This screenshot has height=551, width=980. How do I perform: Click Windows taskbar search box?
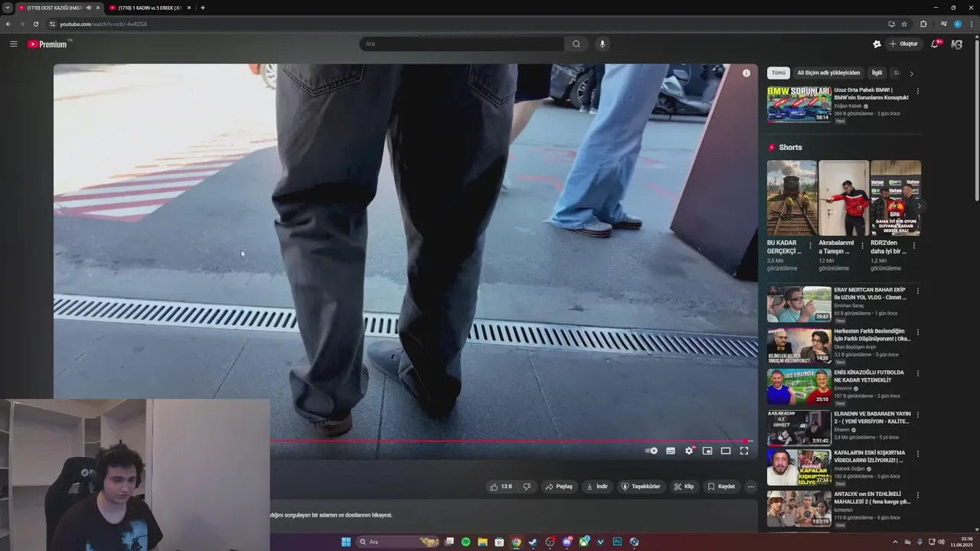coord(398,542)
